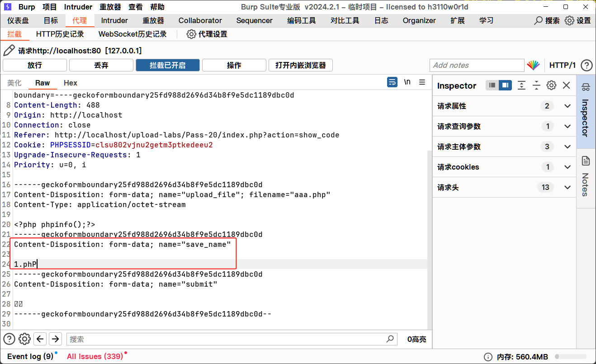The width and height of the screenshot is (596, 364).
Task: Open the Intruder menu in menu bar
Action: (78, 7)
